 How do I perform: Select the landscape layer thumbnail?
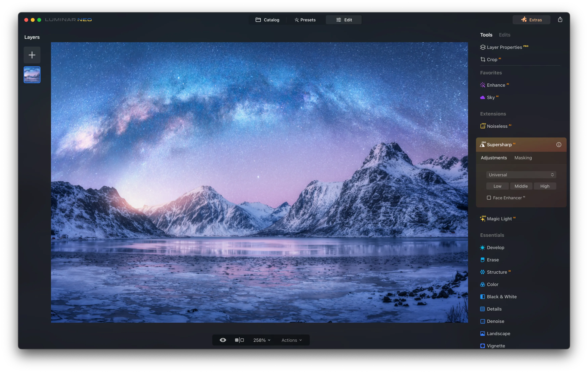tap(32, 75)
